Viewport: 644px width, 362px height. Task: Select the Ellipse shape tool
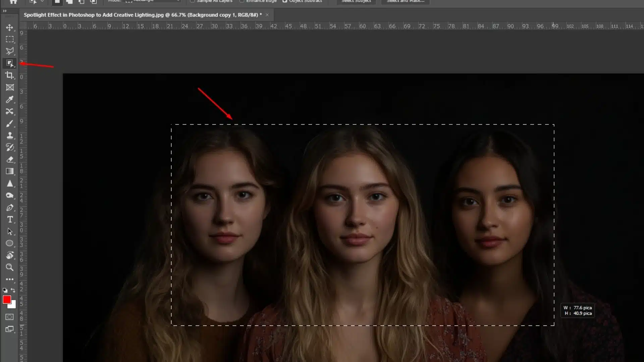[10, 243]
